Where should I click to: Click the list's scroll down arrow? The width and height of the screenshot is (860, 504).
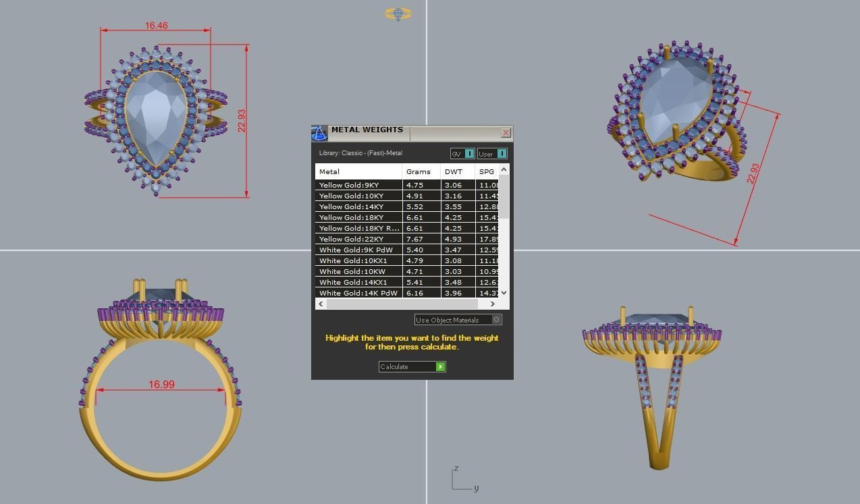coord(504,293)
